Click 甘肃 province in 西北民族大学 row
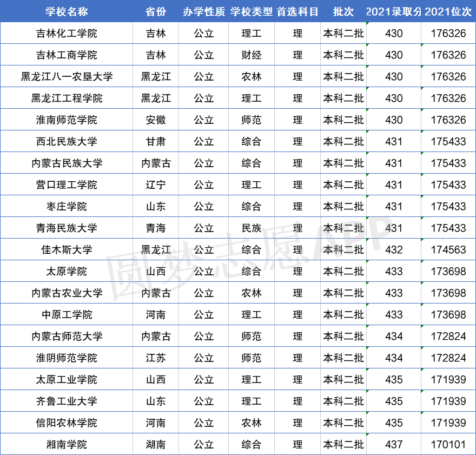 coord(156,141)
